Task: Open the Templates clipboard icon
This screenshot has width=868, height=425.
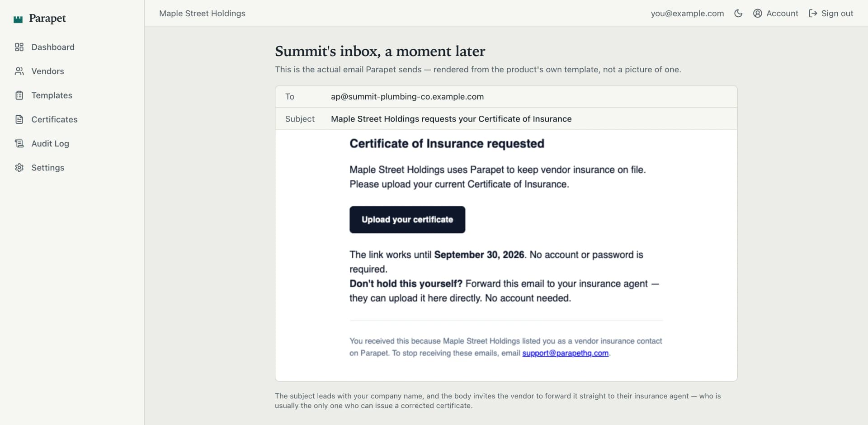Action: click(19, 95)
